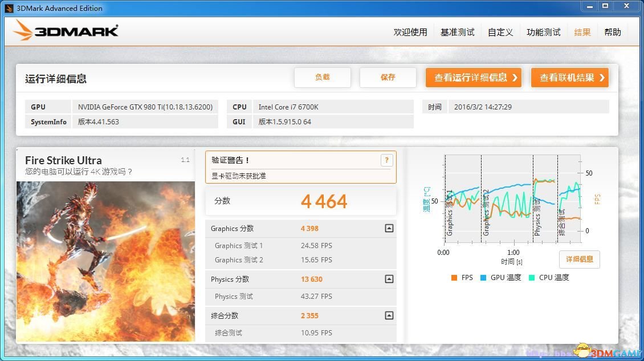
Task: Open the 帮助 tab
Action: [x=613, y=32]
